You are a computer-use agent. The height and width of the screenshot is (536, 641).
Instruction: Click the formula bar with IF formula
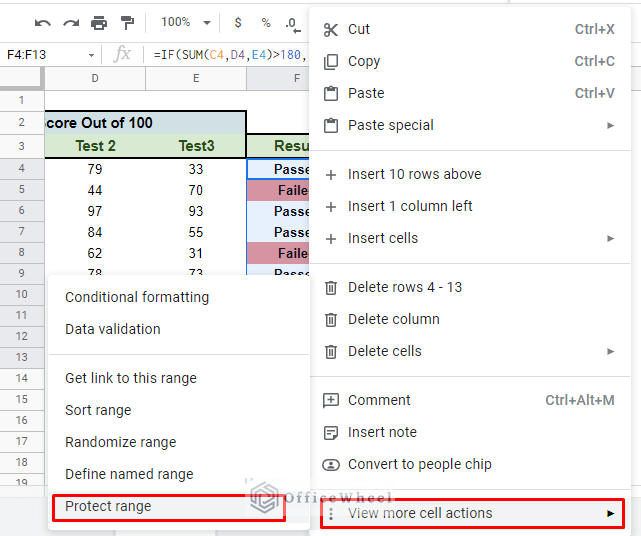click(229, 54)
